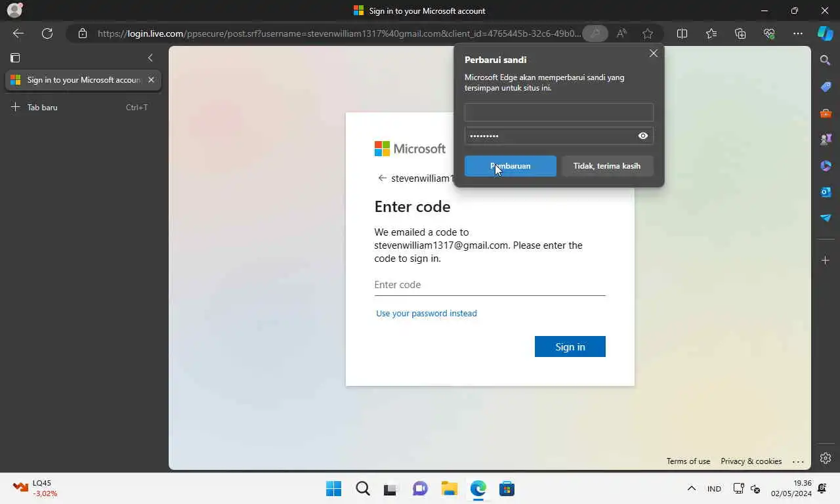The image size is (840, 504).
Task: Open split screen icon
Action: click(682, 33)
